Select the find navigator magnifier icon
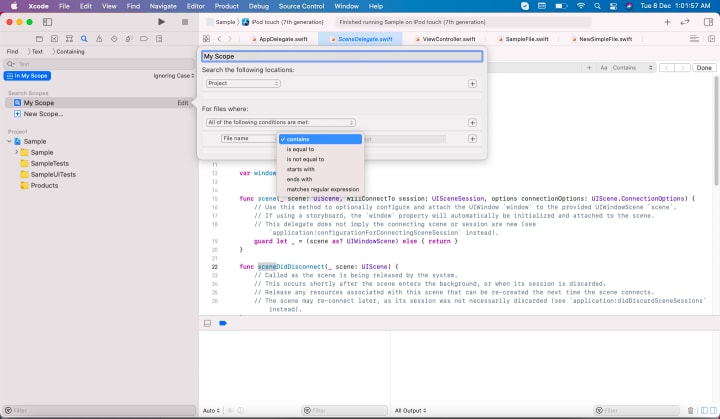This screenshot has width=720, height=419. pyautogui.click(x=84, y=39)
